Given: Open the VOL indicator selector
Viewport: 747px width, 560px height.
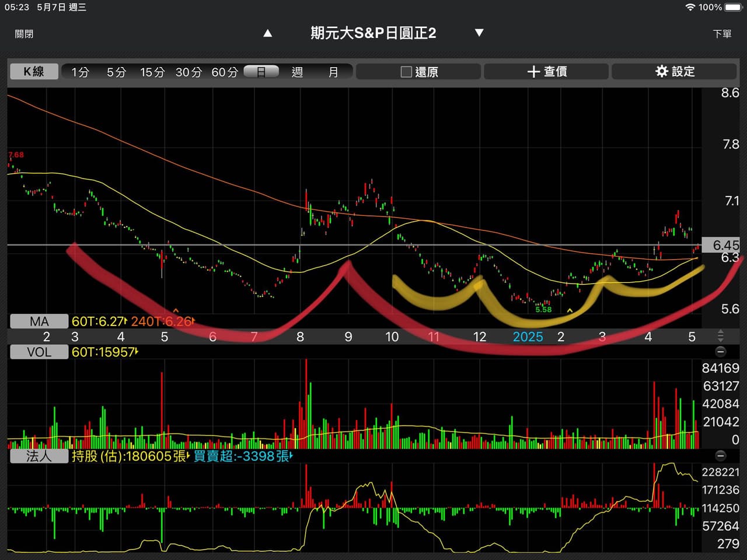Looking at the screenshot, I should tap(39, 352).
